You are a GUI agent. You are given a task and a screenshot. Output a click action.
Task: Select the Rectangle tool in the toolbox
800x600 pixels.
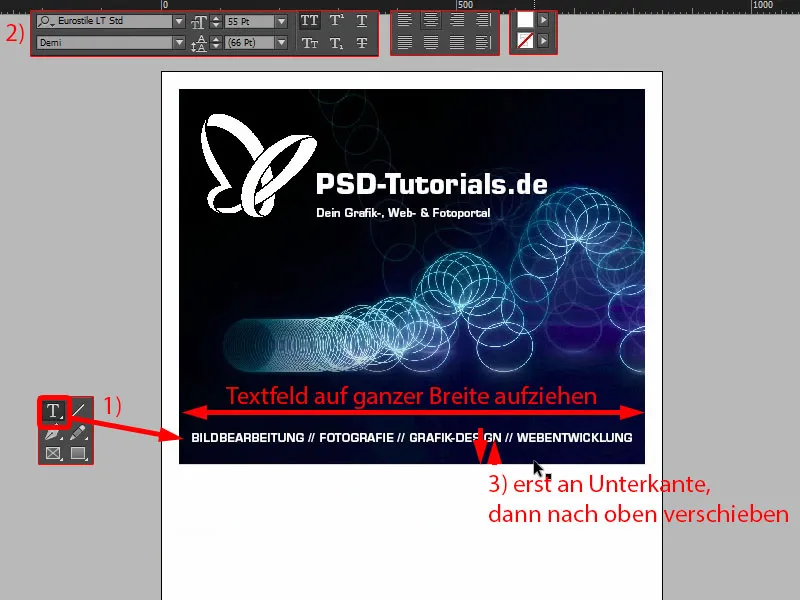[x=78, y=453]
